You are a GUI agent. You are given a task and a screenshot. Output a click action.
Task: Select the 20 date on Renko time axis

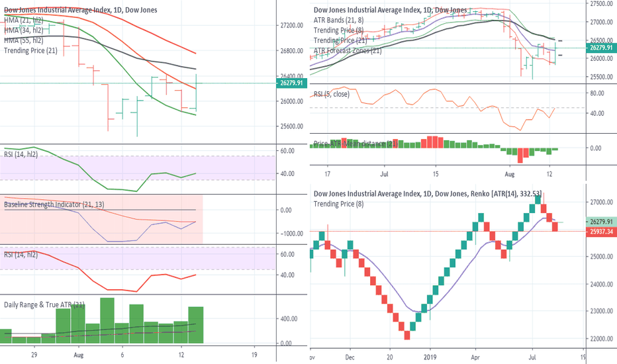(389, 357)
